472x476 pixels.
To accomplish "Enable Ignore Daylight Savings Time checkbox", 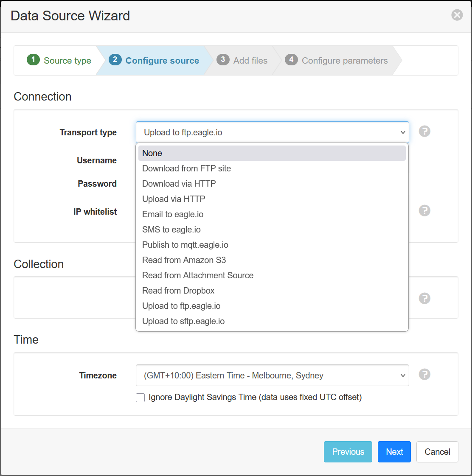I will [x=140, y=398].
